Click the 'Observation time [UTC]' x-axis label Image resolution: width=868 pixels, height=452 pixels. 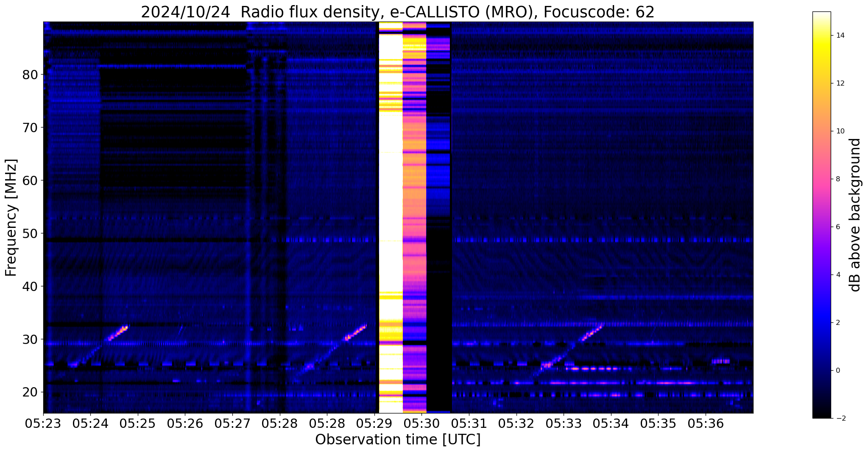click(398, 440)
